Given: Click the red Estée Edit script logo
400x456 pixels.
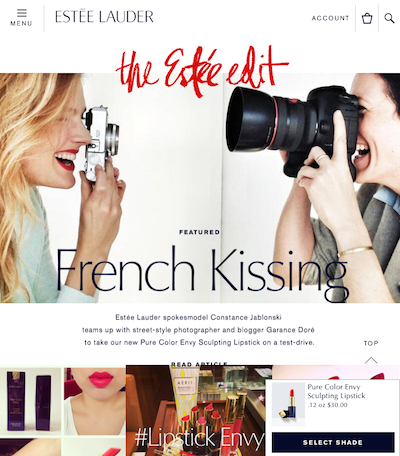Looking at the screenshot, I should click(x=202, y=71).
